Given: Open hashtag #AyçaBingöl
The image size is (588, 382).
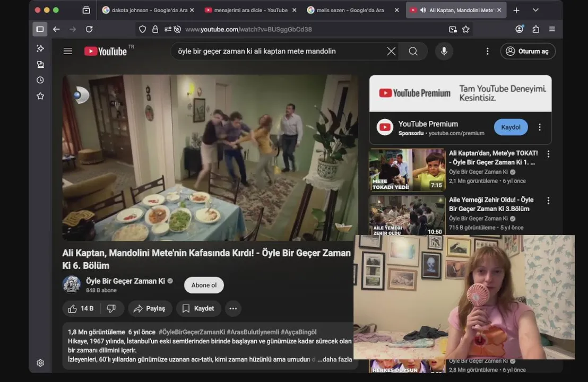Looking at the screenshot, I should pyautogui.click(x=298, y=332).
